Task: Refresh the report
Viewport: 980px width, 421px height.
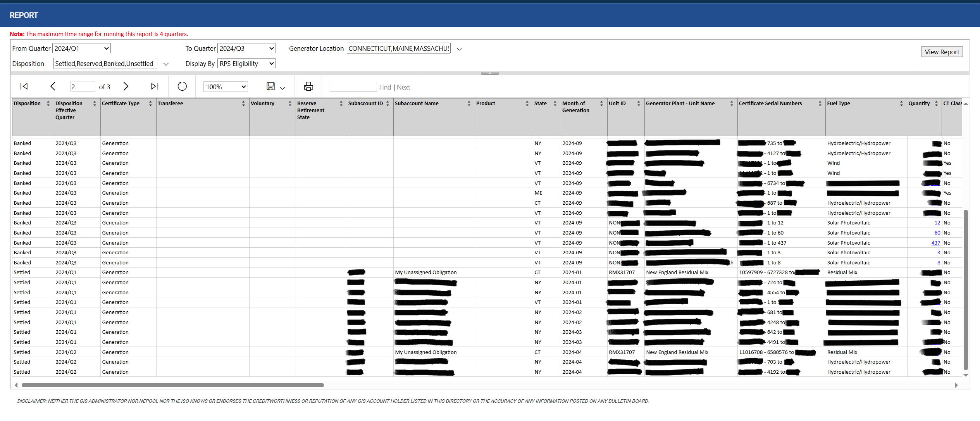Action: pos(182,86)
